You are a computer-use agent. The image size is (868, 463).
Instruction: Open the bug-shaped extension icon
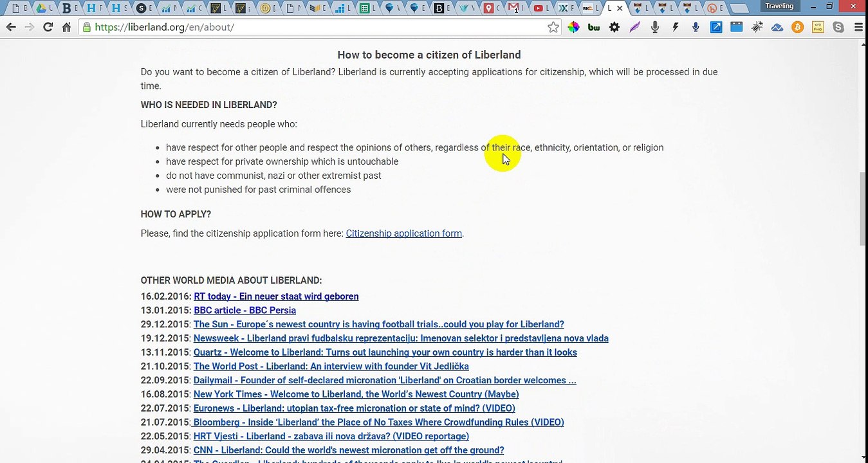pyautogui.click(x=757, y=27)
